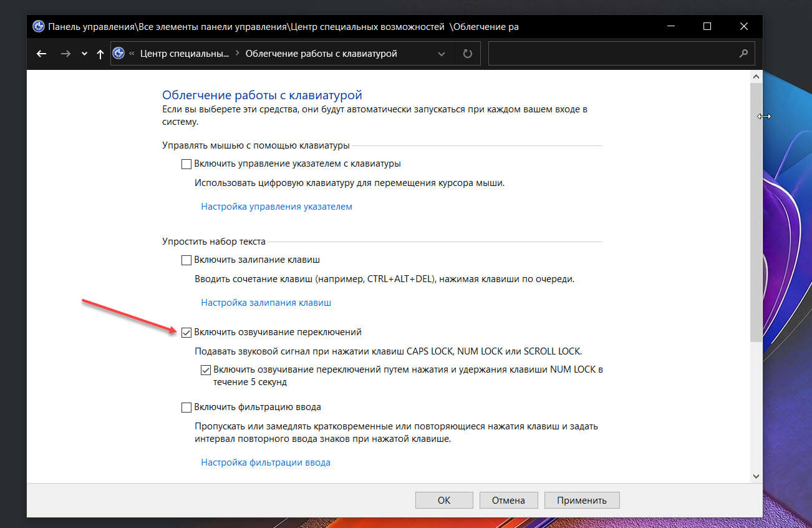812x528 pixels.
Task: Enable Включить управление указателем с клавиатуры
Action: click(x=186, y=164)
